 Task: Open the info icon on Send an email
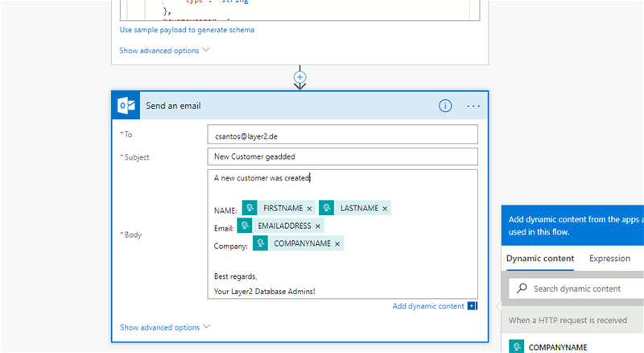445,106
